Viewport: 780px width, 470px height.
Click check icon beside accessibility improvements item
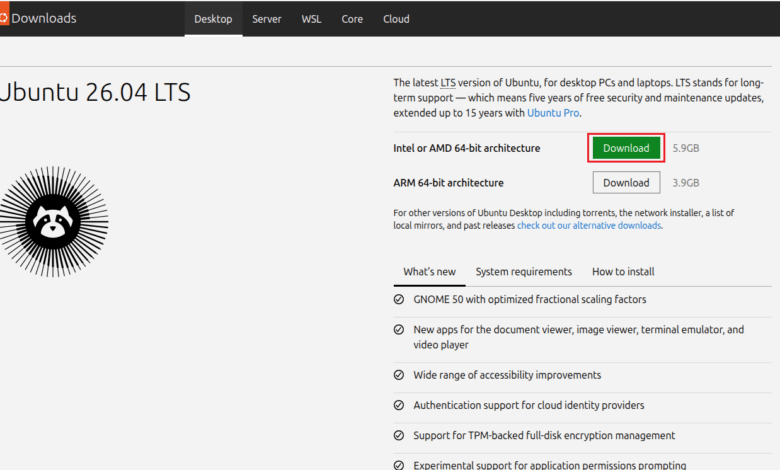pos(399,375)
